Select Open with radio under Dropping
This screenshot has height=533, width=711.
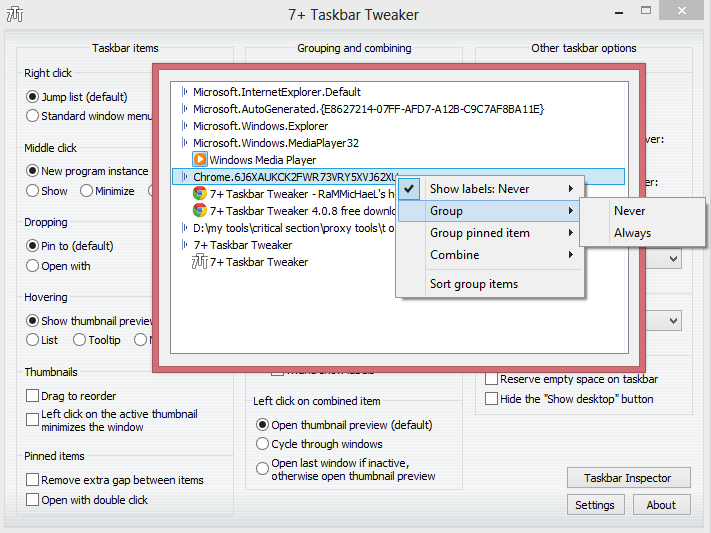click(x=32, y=266)
